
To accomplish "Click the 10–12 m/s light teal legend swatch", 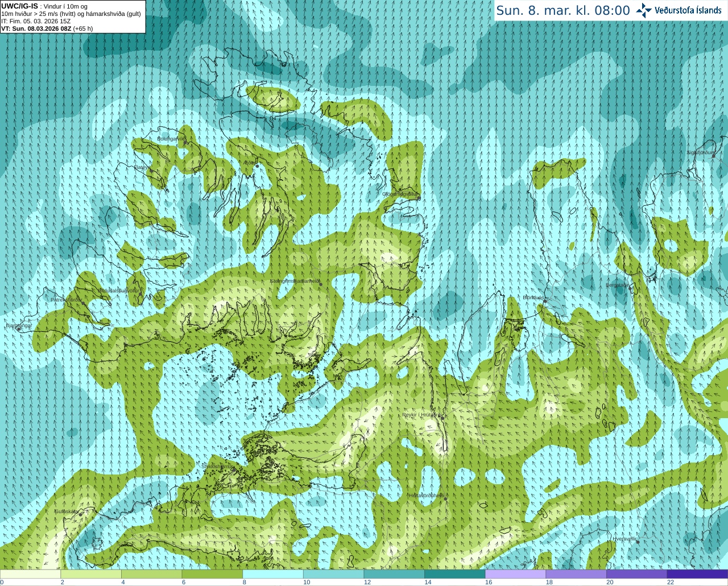I will [333, 574].
